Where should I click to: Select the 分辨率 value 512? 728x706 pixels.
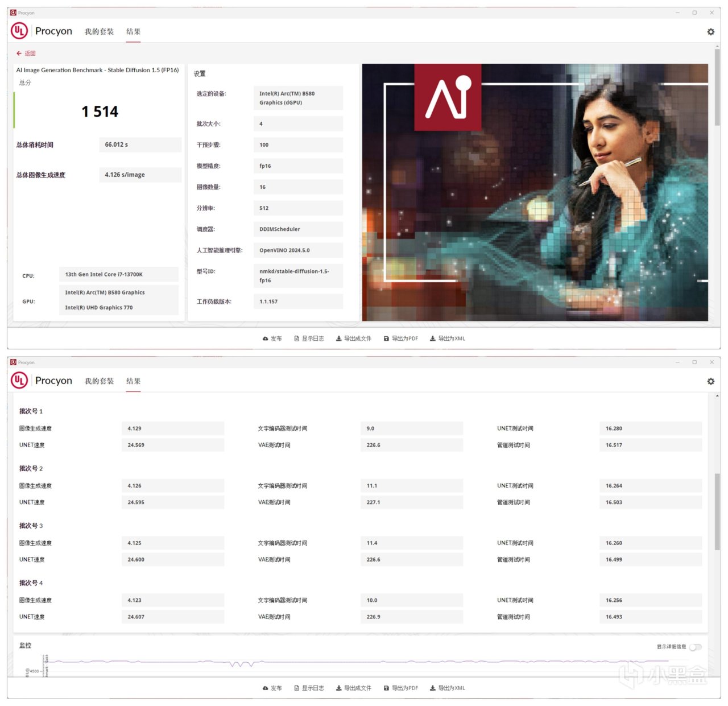tap(298, 208)
